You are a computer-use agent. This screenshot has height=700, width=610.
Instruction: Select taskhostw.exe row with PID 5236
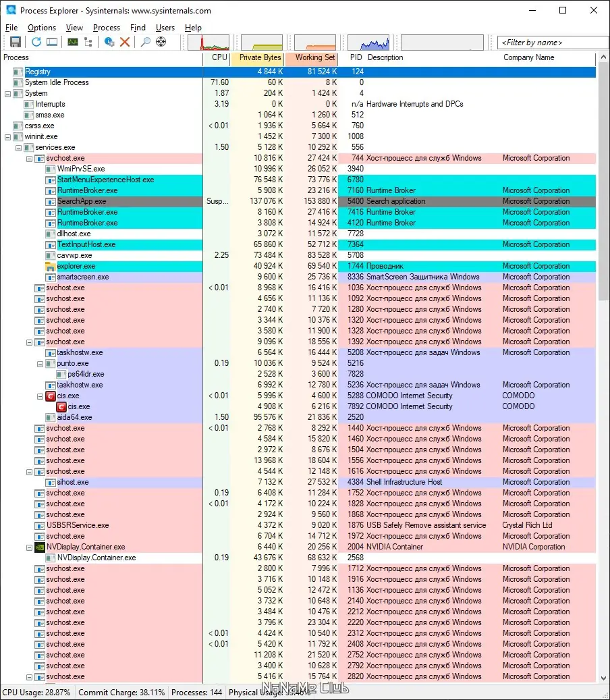click(x=298, y=385)
